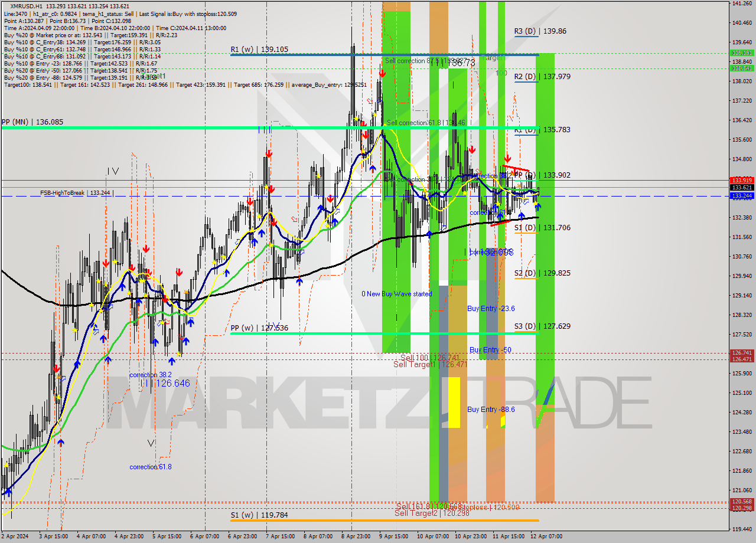Select the '10 Apr 07:00' time axis label

tap(432, 537)
